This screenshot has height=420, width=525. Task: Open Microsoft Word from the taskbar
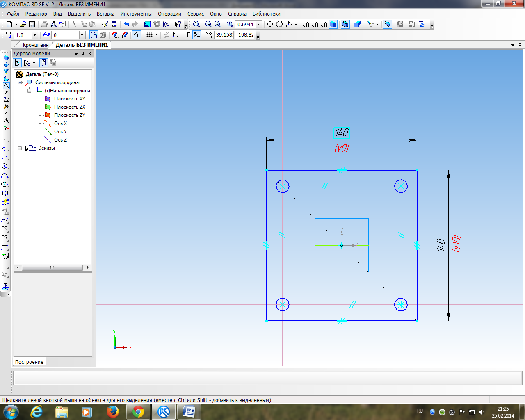189,412
